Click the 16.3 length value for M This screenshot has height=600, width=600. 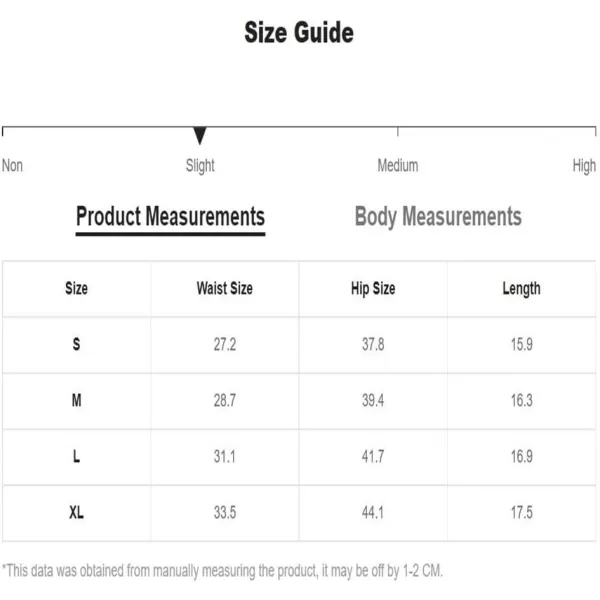pyautogui.click(x=522, y=400)
